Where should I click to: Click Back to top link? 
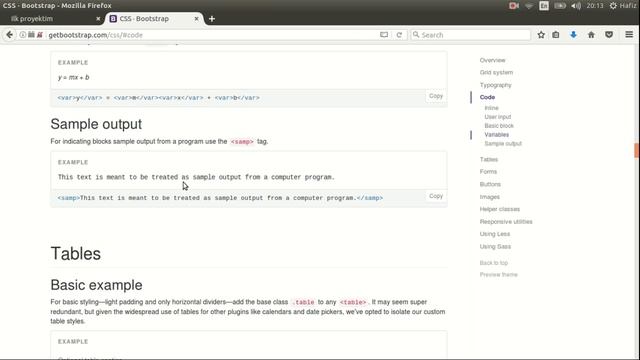(493, 263)
